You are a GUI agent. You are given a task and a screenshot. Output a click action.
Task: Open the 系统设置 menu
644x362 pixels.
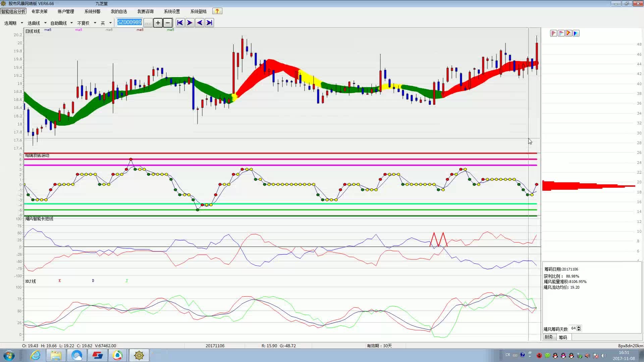172,11
